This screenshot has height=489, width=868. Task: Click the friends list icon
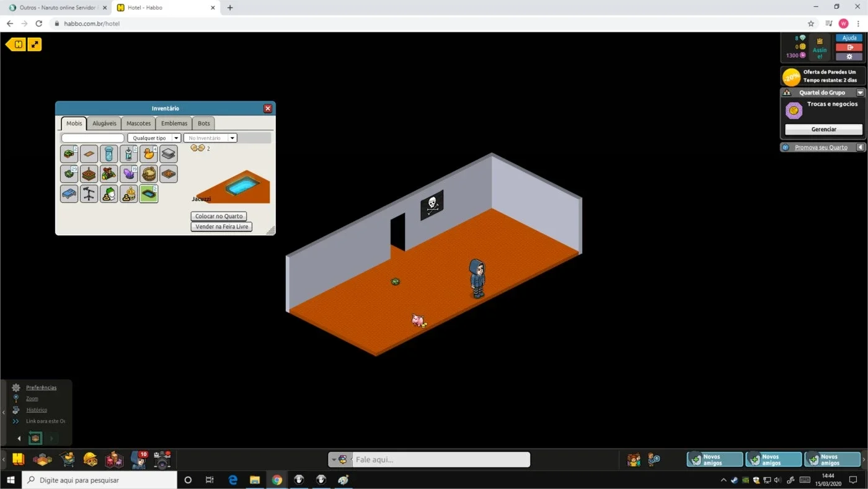pyautogui.click(x=633, y=460)
